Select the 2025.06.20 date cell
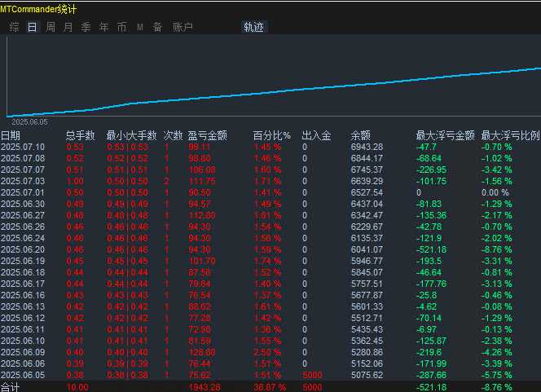This screenshot has height=392, width=541. 23,249
